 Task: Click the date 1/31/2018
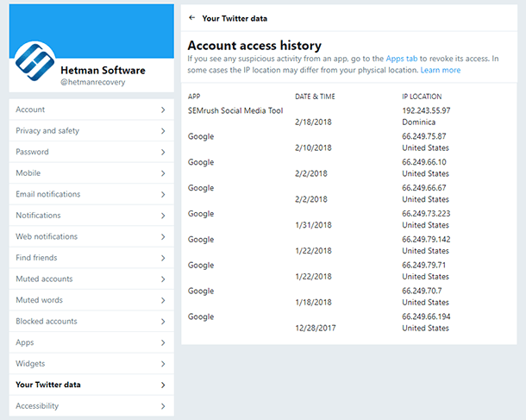(313, 225)
